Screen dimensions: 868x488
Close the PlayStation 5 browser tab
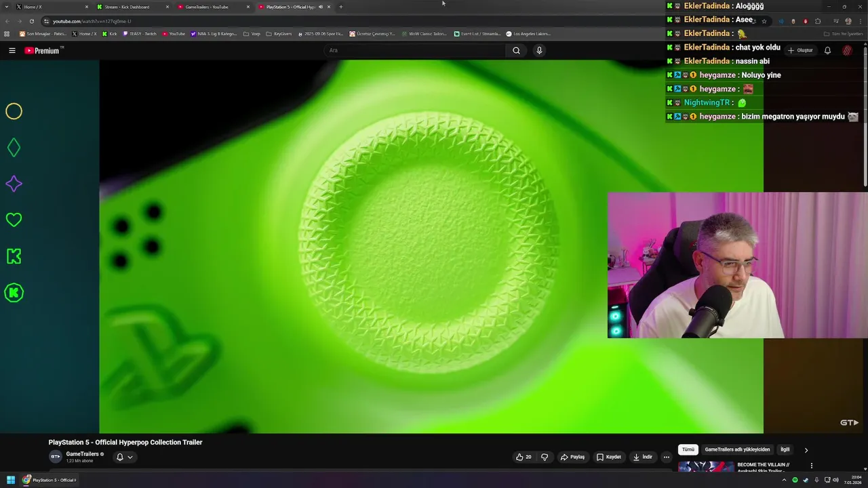pos(329,7)
